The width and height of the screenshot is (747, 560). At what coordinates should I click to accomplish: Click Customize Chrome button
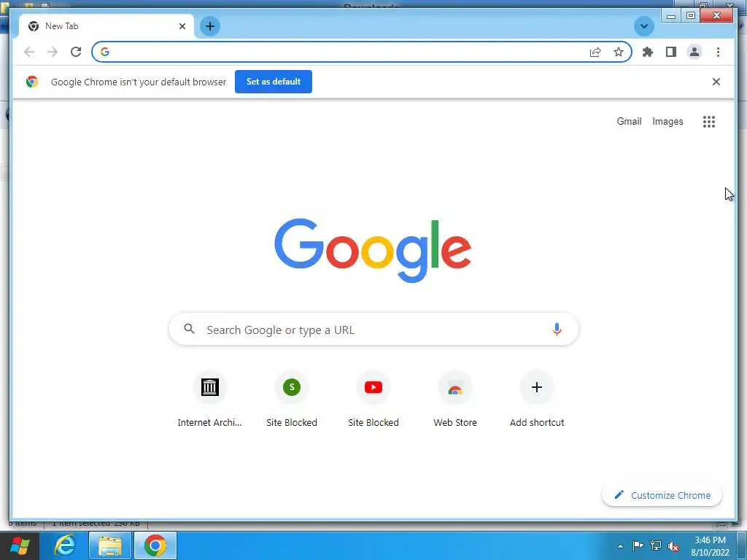click(x=662, y=495)
